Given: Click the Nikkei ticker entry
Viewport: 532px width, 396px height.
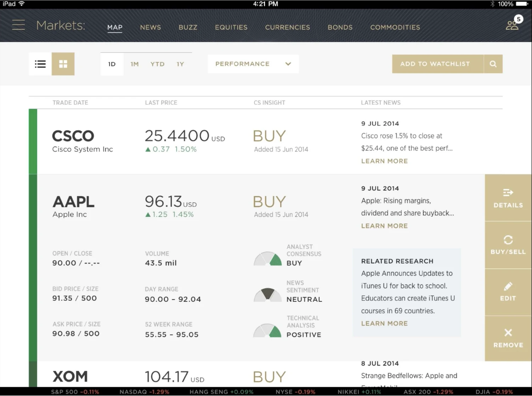Looking at the screenshot, I should [359, 392].
